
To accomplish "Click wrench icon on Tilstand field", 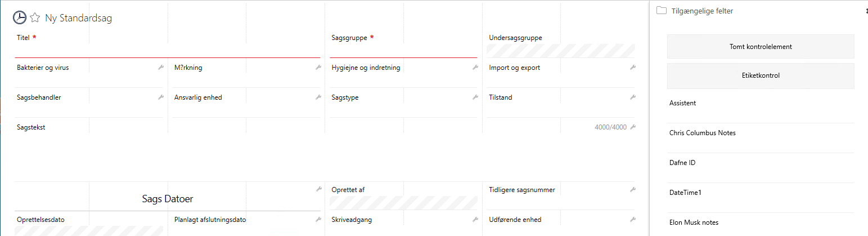I will (x=633, y=97).
